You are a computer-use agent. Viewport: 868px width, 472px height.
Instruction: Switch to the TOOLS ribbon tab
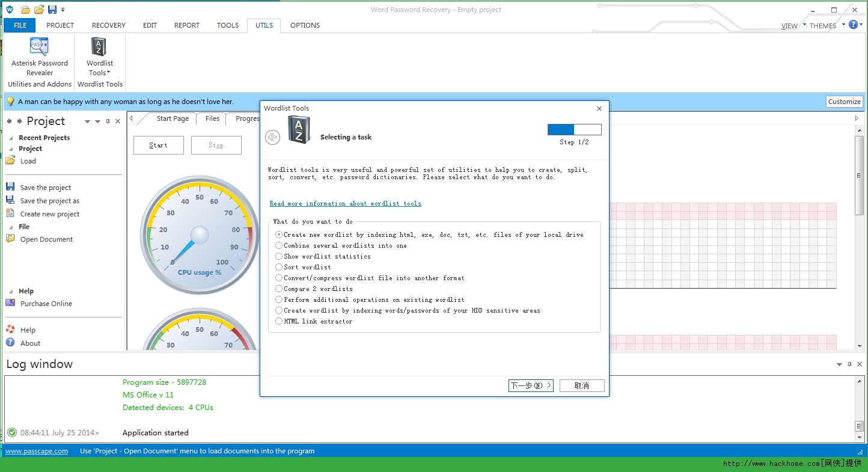coord(228,25)
